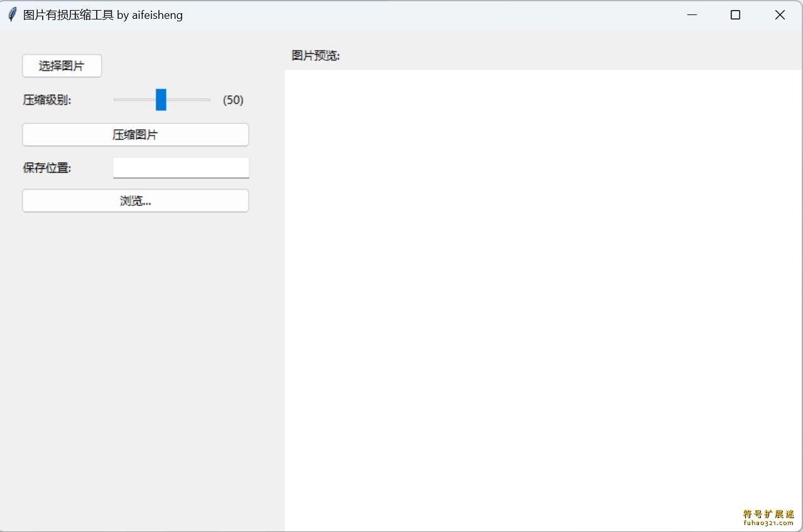Click the white image preview area

tap(544, 300)
